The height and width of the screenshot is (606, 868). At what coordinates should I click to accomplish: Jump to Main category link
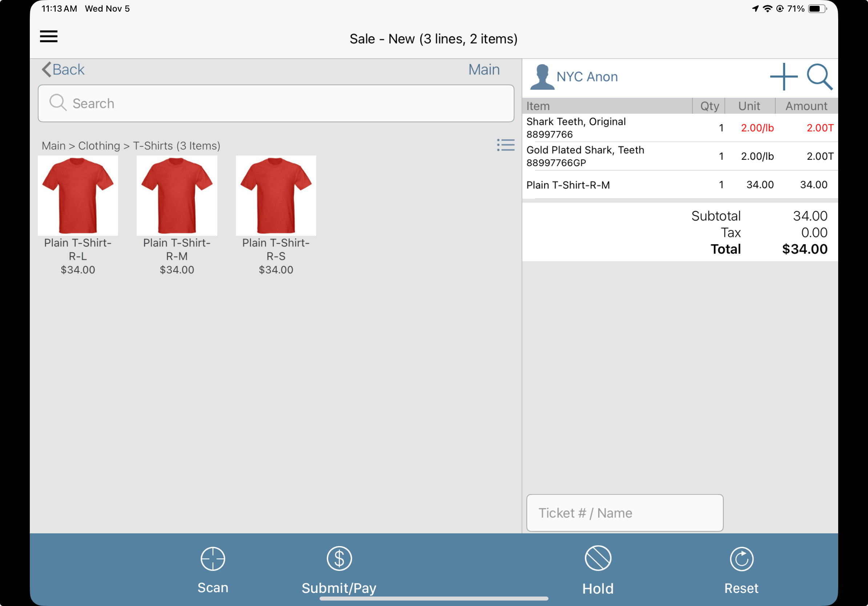click(483, 69)
